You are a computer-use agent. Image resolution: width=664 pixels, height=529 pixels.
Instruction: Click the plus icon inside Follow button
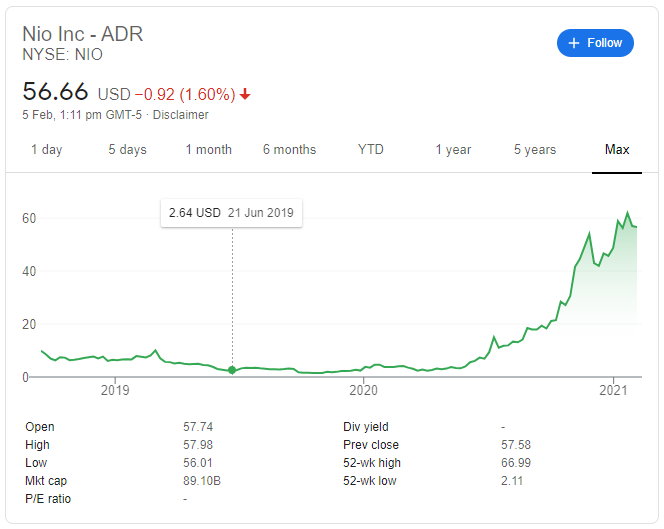[x=574, y=43]
